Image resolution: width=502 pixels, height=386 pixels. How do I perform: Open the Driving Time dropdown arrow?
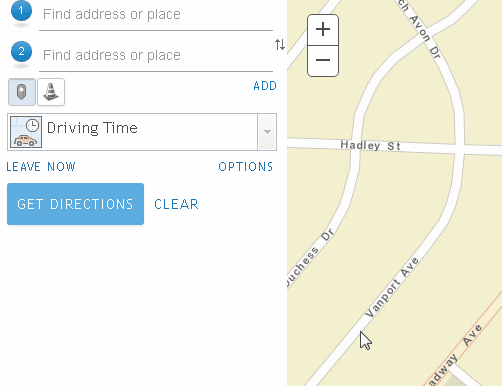pyautogui.click(x=267, y=132)
